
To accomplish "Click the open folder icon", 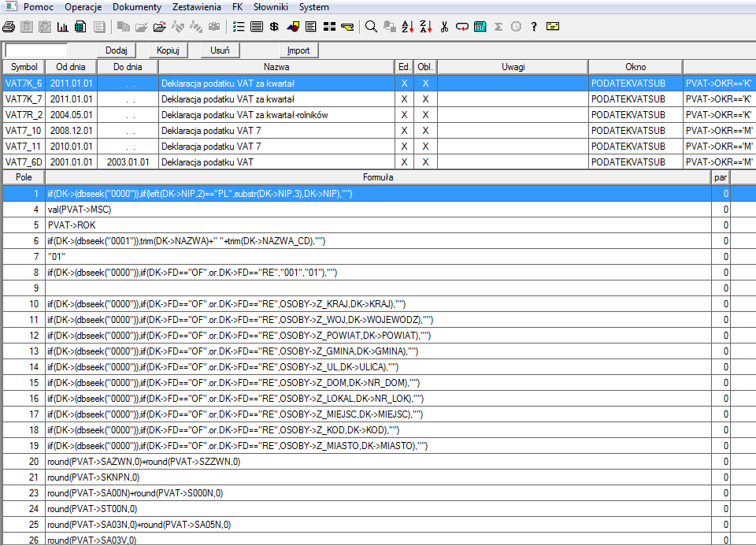I will click(x=160, y=26).
